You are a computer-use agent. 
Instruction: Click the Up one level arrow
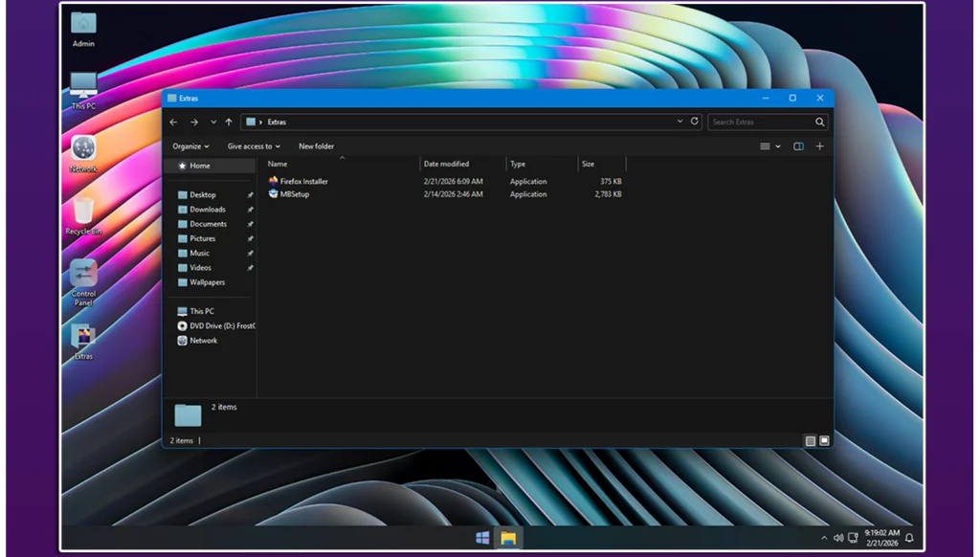229,123
